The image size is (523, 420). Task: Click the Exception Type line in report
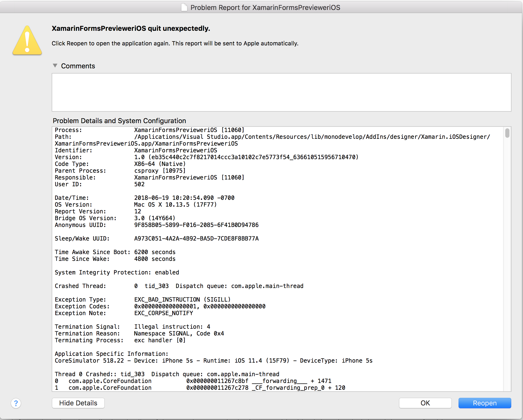coord(142,299)
